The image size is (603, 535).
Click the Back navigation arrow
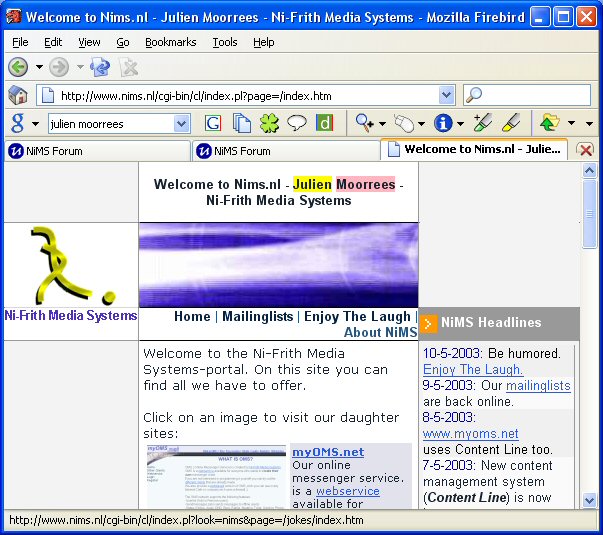point(18,67)
